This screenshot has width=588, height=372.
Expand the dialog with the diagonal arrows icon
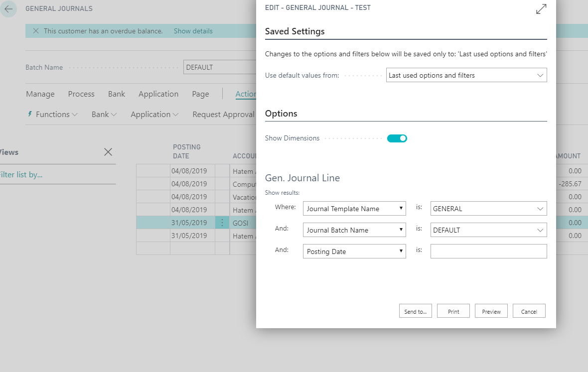point(541,8)
